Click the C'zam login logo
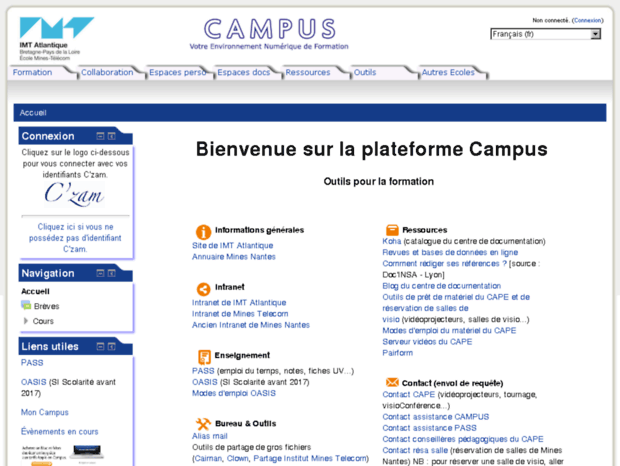The height and width of the screenshot is (466, 620). pos(74,194)
